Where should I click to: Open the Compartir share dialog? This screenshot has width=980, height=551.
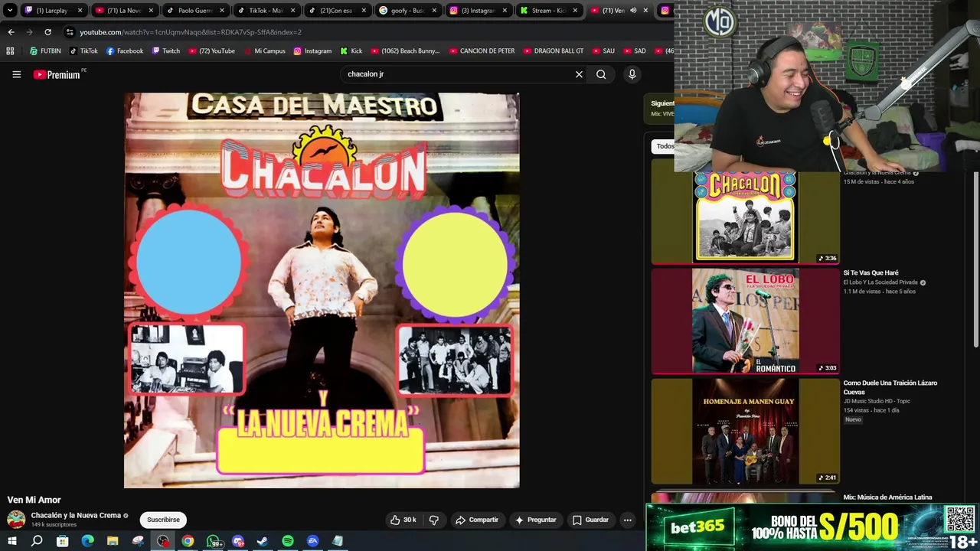coord(477,520)
